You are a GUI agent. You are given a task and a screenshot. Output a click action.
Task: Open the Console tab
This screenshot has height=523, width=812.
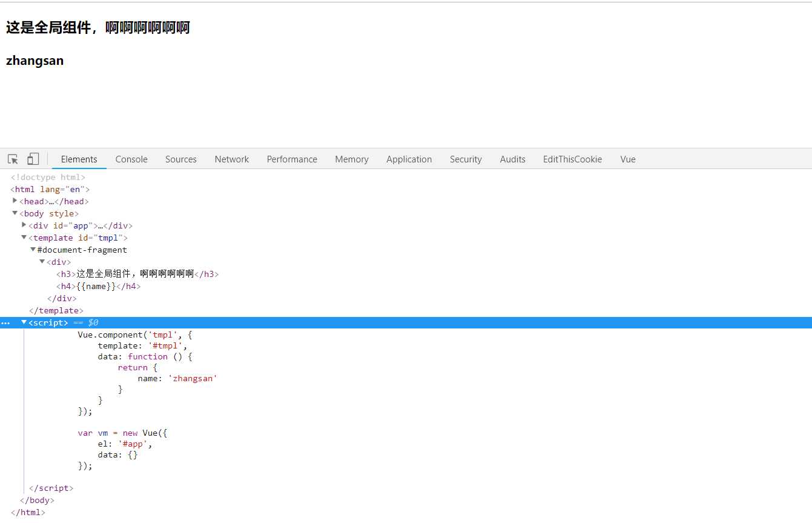click(131, 159)
